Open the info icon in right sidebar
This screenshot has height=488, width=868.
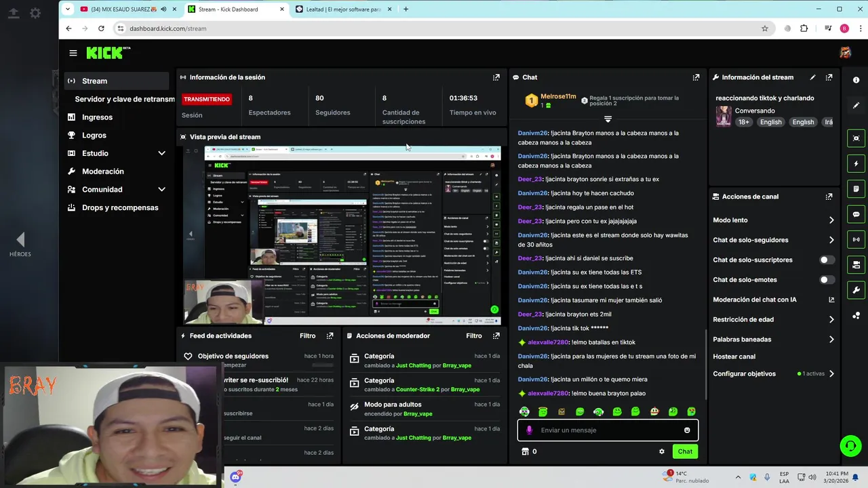tap(856, 80)
